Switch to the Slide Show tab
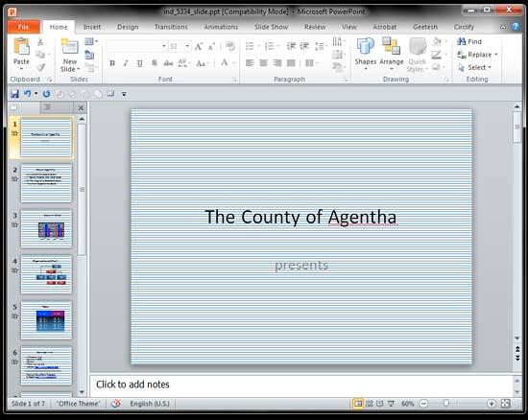Image resolution: width=528 pixels, height=420 pixels. [x=271, y=27]
